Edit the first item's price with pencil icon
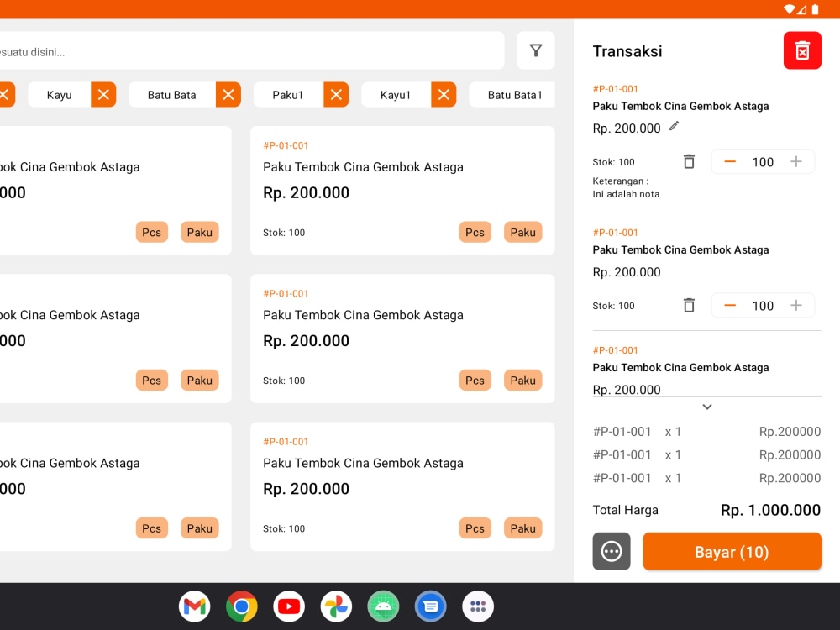The image size is (840, 630). [673, 125]
